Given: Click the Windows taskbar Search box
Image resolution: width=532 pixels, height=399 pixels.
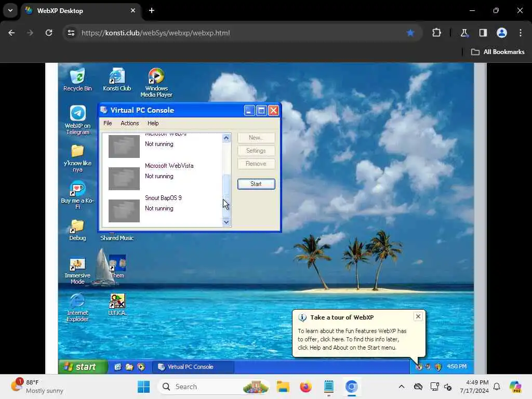Looking at the screenshot, I should pos(214,387).
